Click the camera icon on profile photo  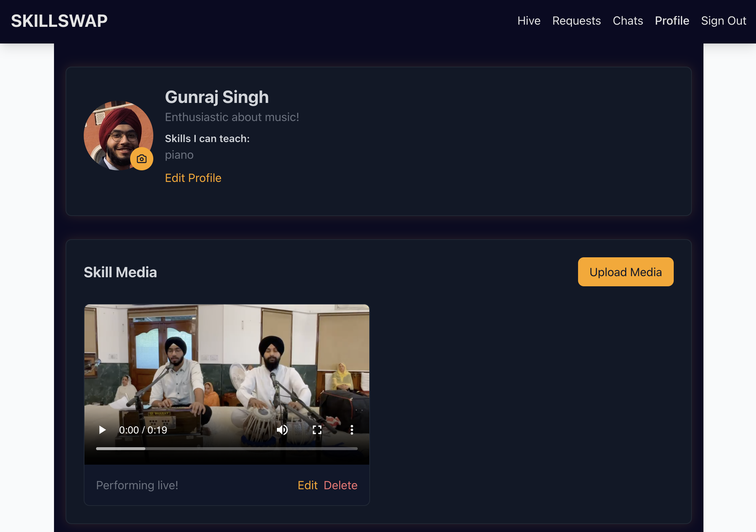click(141, 159)
